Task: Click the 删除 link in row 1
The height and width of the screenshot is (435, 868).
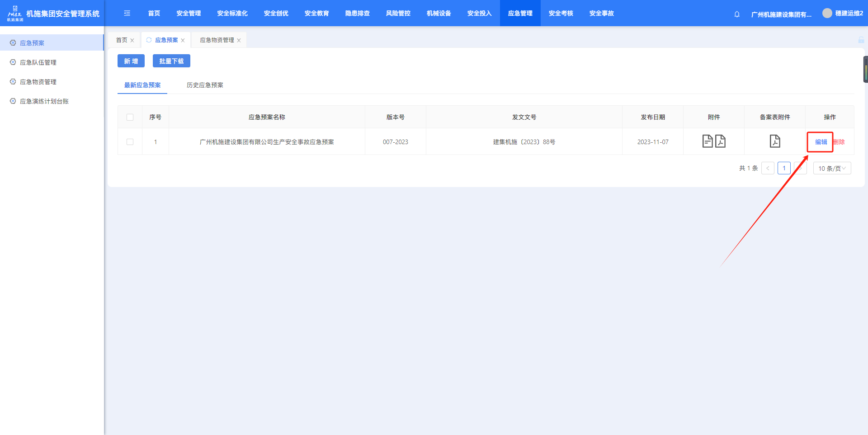Action: (840, 142)
